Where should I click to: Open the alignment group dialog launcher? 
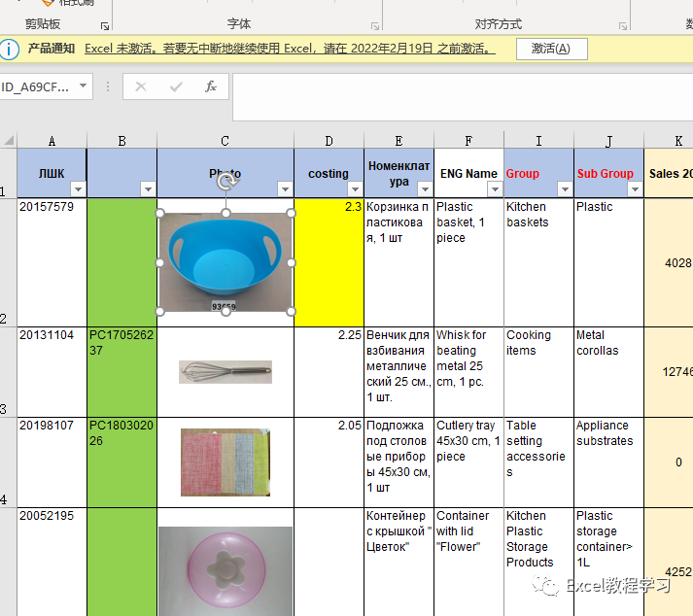(623, 26)
